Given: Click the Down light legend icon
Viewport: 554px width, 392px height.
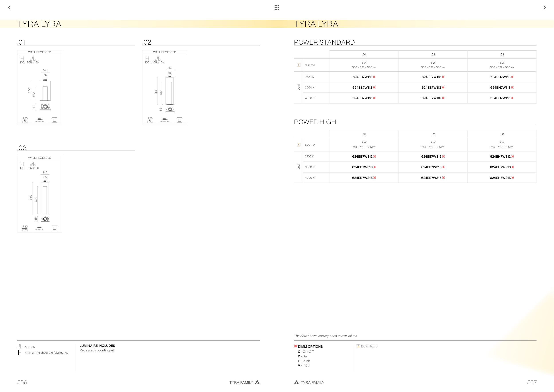Looking at the screenshot, I should tap(358, 346).
